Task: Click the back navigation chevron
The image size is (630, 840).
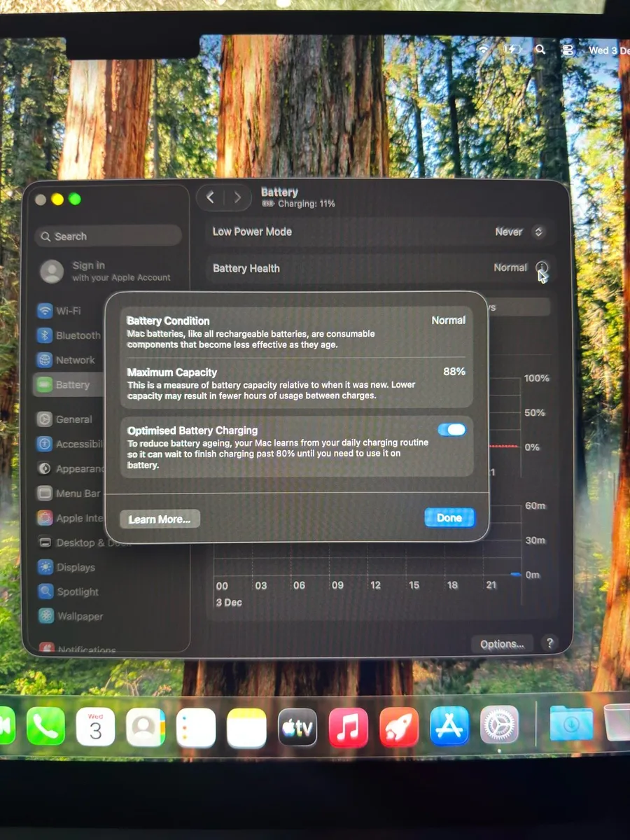Action: [211, 197]
